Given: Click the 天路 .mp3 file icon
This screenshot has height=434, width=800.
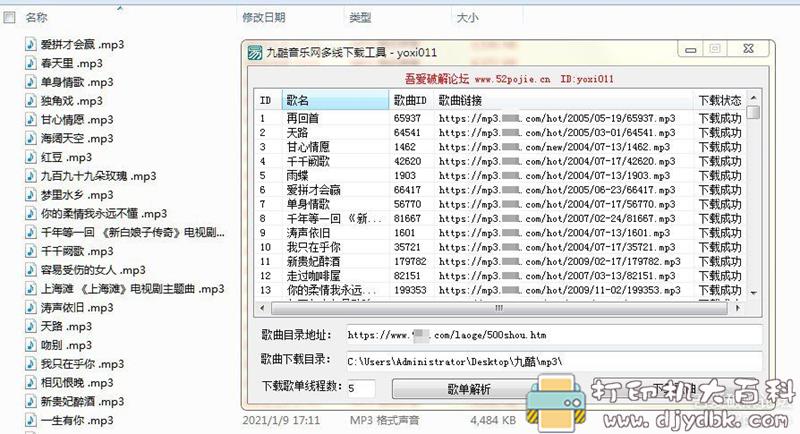Looking at the screenshot, I should (31, 326).
